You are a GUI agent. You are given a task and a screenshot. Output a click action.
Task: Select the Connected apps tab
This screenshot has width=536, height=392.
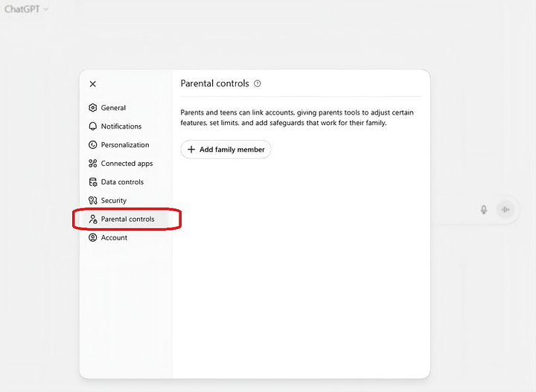pos(127,164)
